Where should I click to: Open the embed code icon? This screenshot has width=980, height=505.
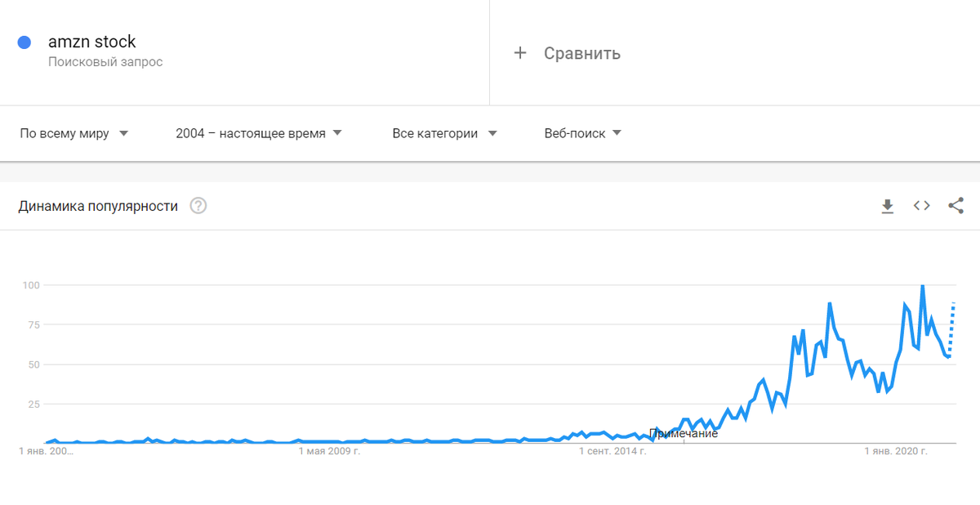click(x=922, y=206)
